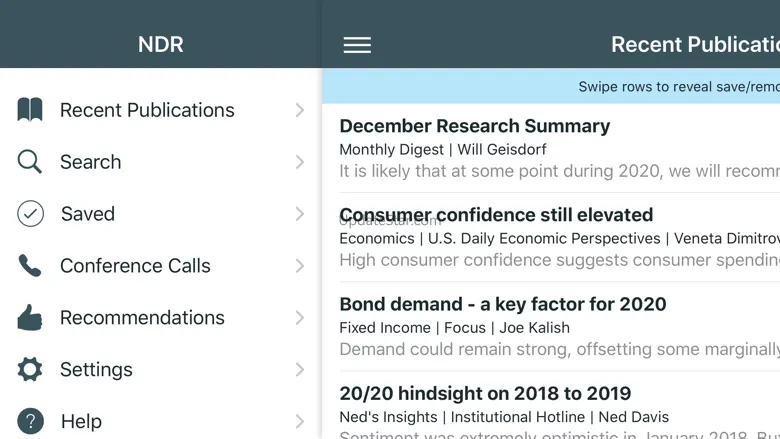Expand the Conference Calls chevron
780x439 pixels.
(x=299, y=265)
